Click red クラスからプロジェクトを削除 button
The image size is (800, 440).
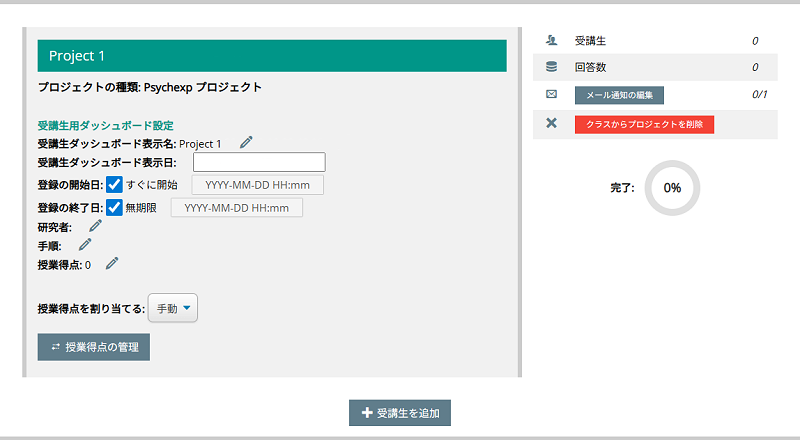tap(644, 124)
